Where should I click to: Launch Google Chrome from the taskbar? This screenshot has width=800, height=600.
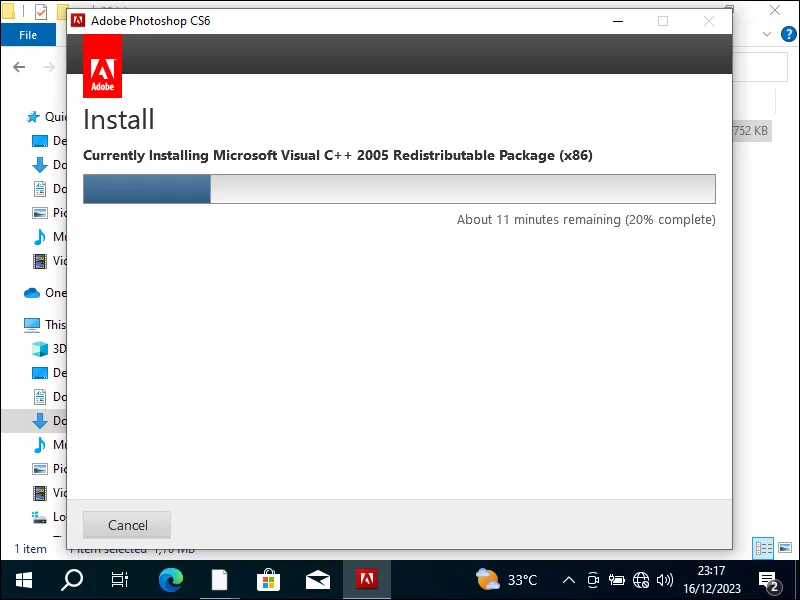pos(170,578)
